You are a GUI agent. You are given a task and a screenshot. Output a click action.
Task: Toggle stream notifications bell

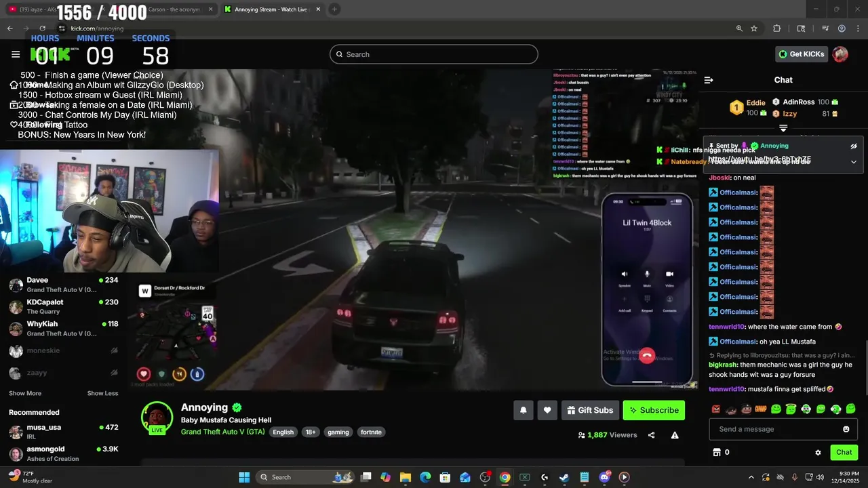pos(523,410)
